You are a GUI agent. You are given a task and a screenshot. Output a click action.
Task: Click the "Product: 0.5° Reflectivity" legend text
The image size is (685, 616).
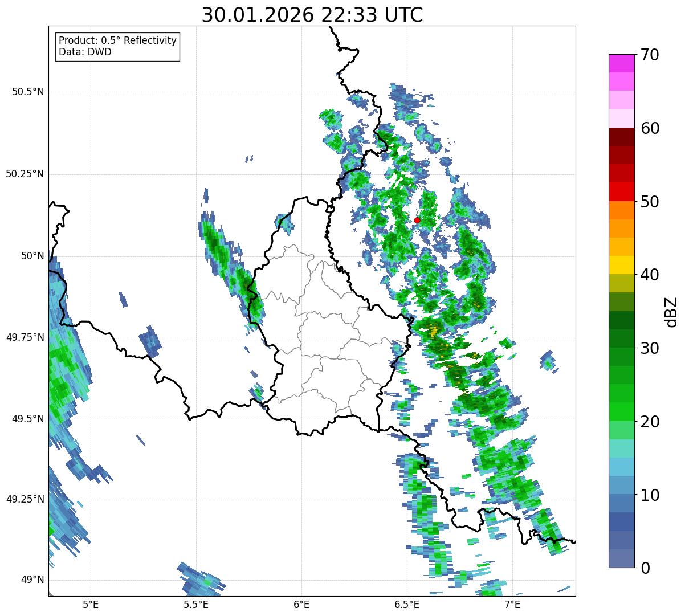click(x=118, y=41)
